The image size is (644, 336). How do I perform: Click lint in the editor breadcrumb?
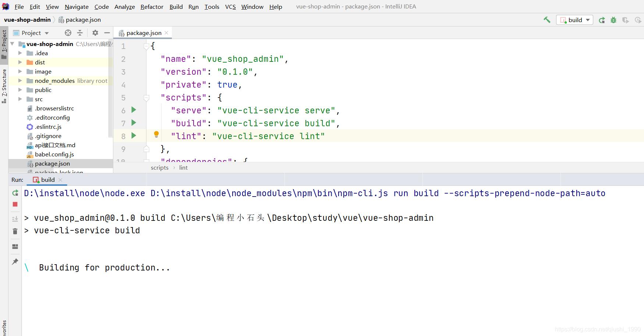[x=183, y=167]
